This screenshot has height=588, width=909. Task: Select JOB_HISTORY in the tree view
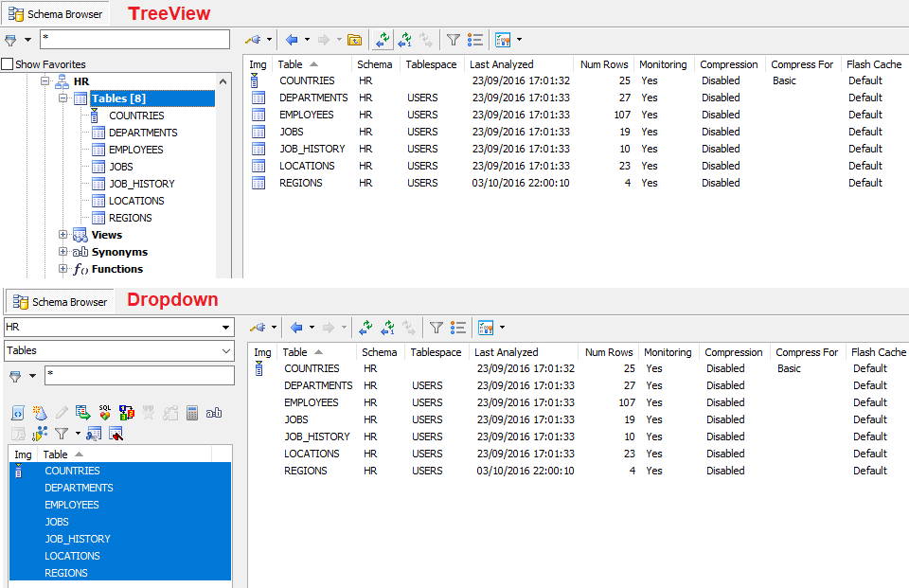point(141,184)
